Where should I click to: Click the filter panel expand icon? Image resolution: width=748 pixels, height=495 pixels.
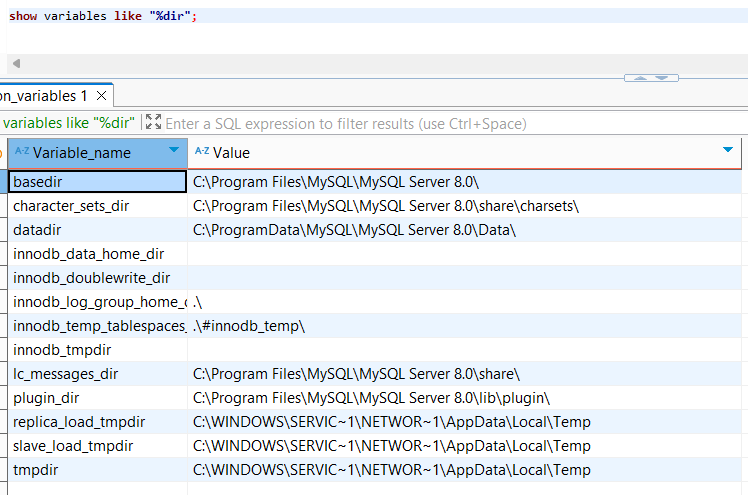(x=153, y=122)
